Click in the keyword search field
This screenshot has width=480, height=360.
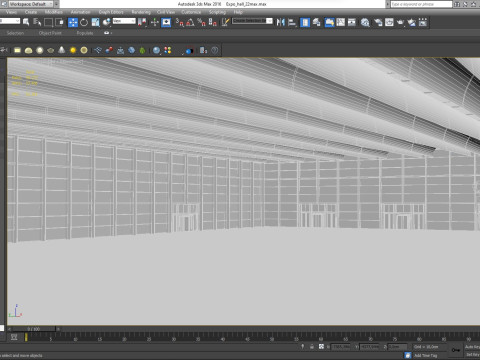coord(421,4)
